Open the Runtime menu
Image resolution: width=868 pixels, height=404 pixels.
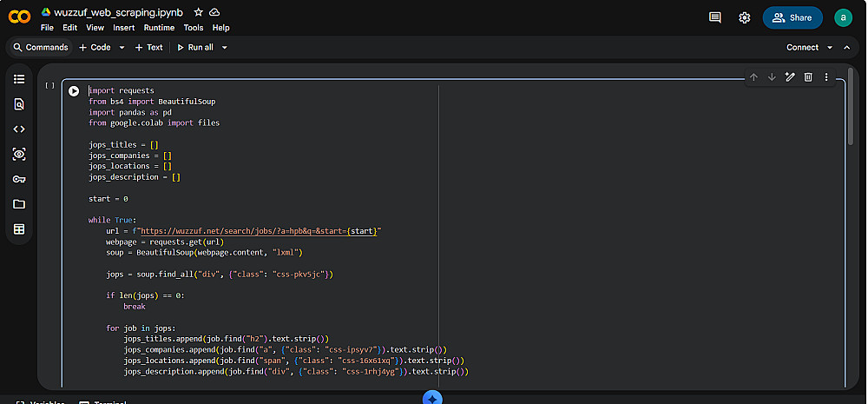(159, 28)
